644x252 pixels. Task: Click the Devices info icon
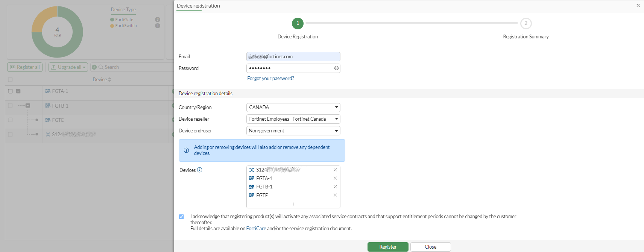coord(200,170)
